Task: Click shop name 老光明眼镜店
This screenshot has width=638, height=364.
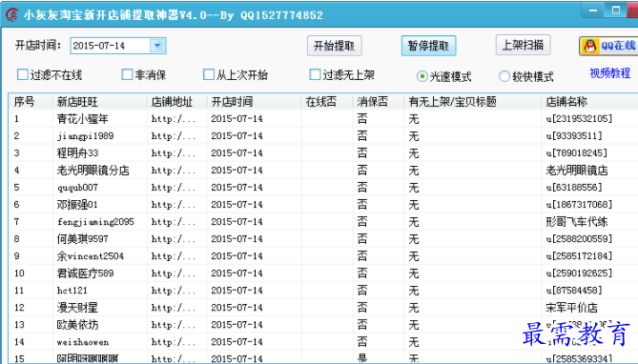Action: click(x=577, y=170)
